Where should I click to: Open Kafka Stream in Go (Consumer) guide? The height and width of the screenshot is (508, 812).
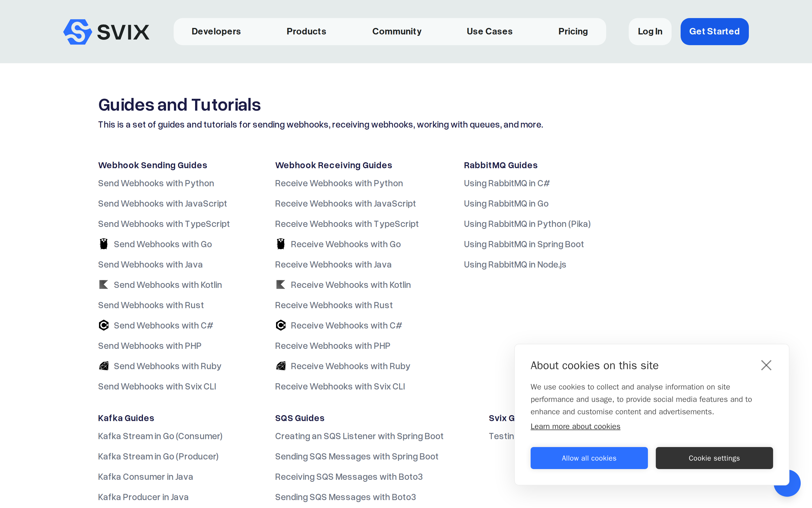point(160,436)
